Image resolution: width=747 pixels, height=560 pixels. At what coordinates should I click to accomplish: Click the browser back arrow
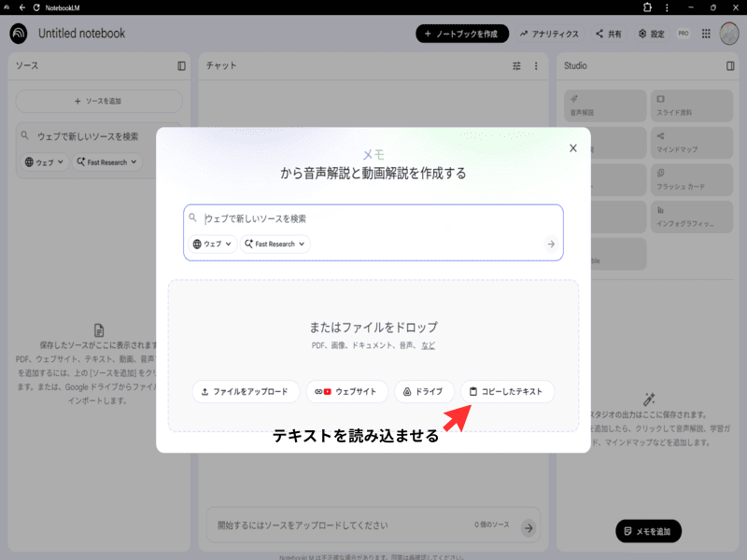tap(22, 7)
